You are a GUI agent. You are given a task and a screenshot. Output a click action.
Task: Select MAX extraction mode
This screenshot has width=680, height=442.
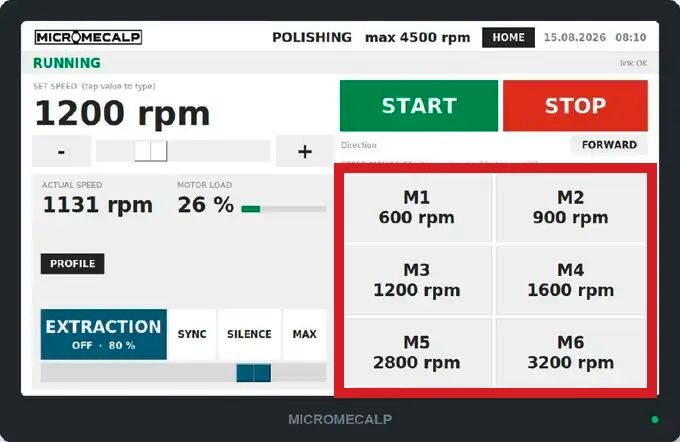(x=304, y=334)
